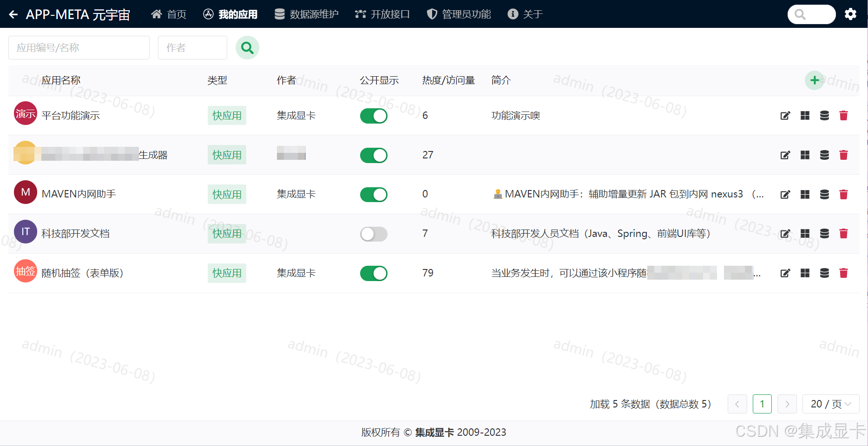
Task: Select page 1 in pagination
Action: pyautogui.click(x=762, y=404)
